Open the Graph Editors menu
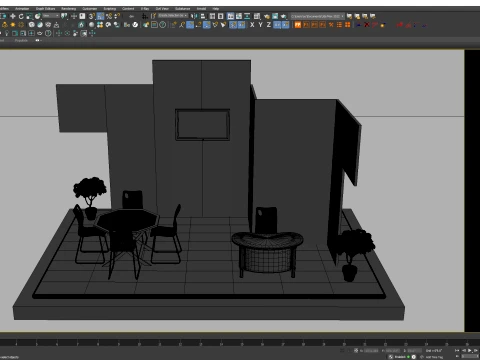Screen dimensions: 480x360 click(45, 9)
